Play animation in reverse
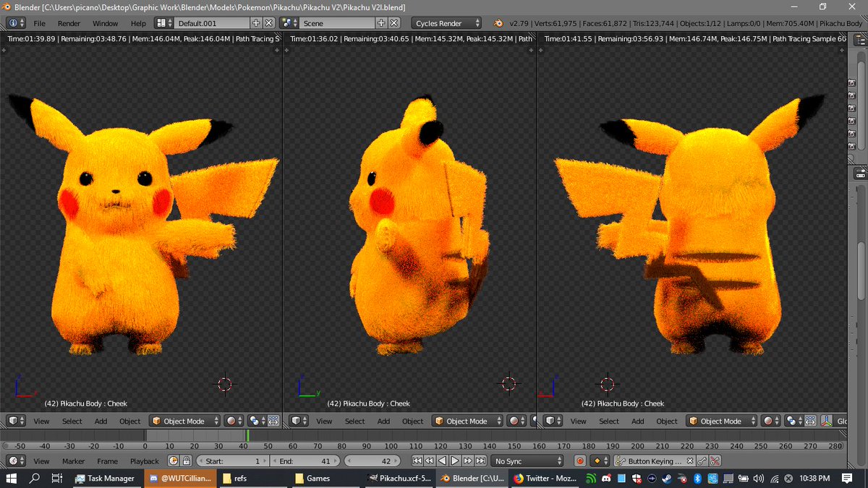This screenshot has width=868, height=488. tap(442, 461)
